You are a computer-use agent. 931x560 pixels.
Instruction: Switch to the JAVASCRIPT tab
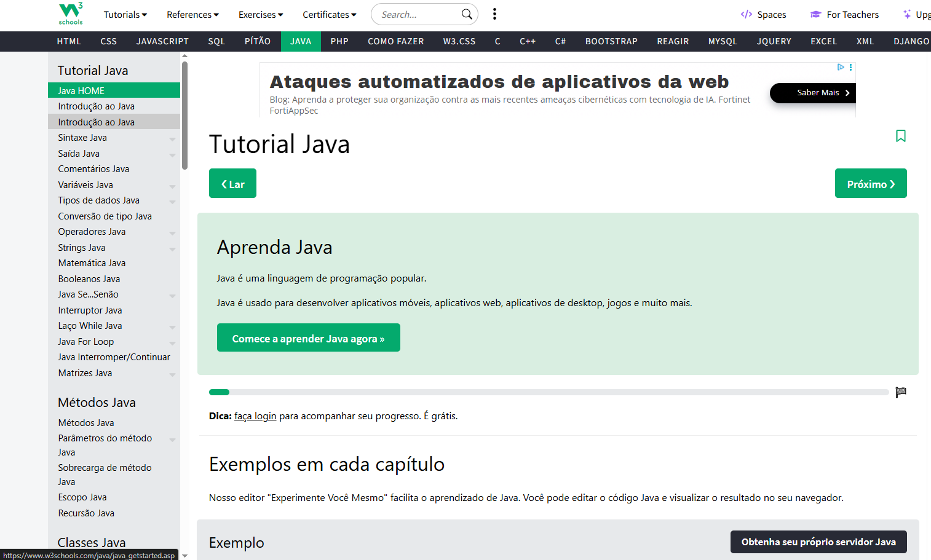(162, 41)
